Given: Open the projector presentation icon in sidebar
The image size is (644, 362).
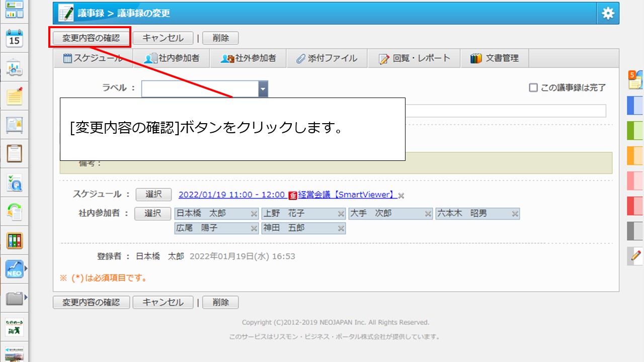Looking at the screenshot, I should click(14, 67).
